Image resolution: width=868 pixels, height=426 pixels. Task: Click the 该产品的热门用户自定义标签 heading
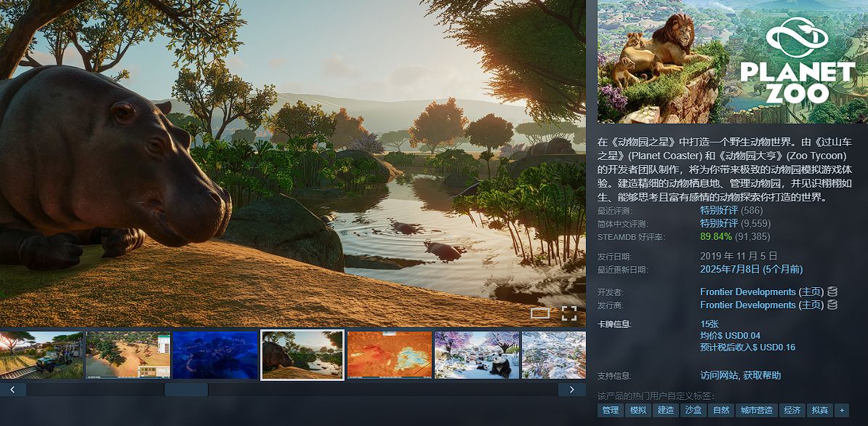tap(656, 396)
